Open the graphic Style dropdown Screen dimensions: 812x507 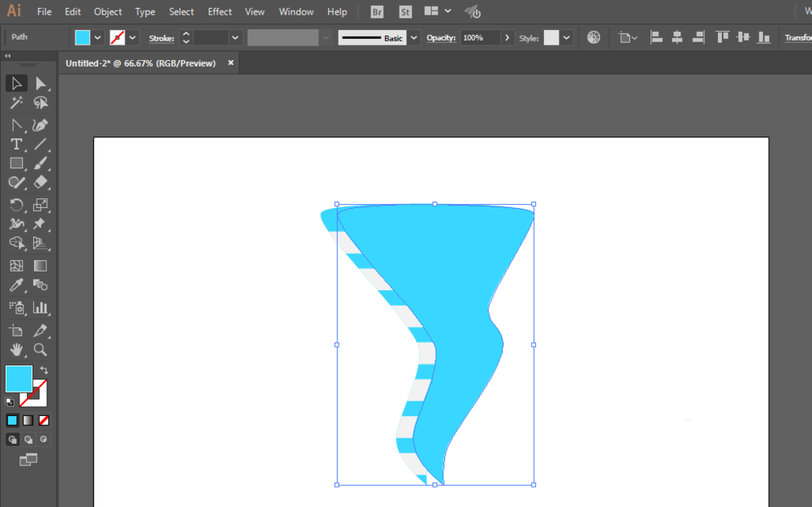[x=567, y=38]
